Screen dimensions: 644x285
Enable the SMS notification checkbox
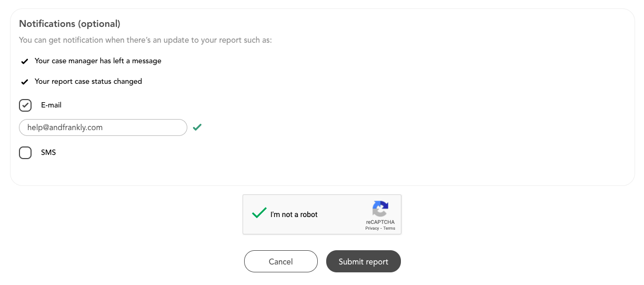pos(25,153)
